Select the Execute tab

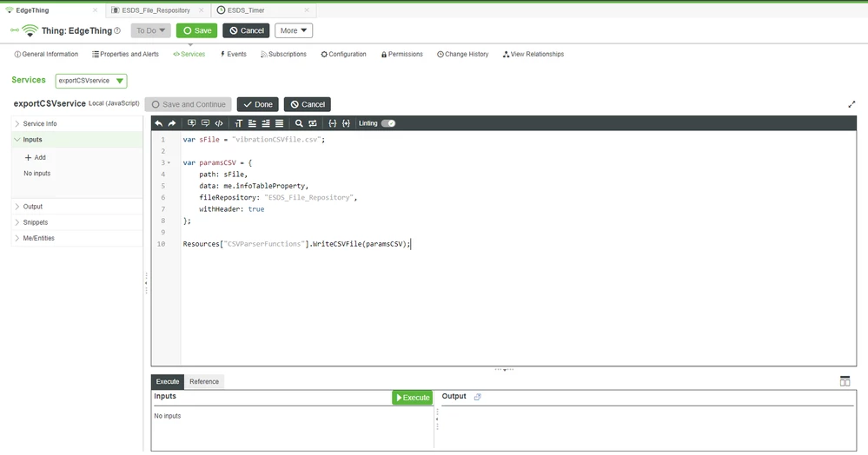(167, 381)
